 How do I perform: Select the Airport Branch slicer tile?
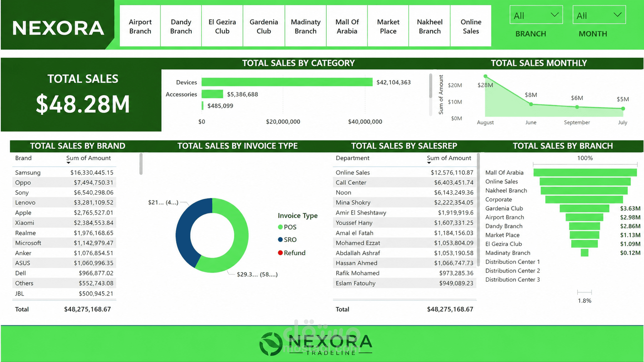140,26
